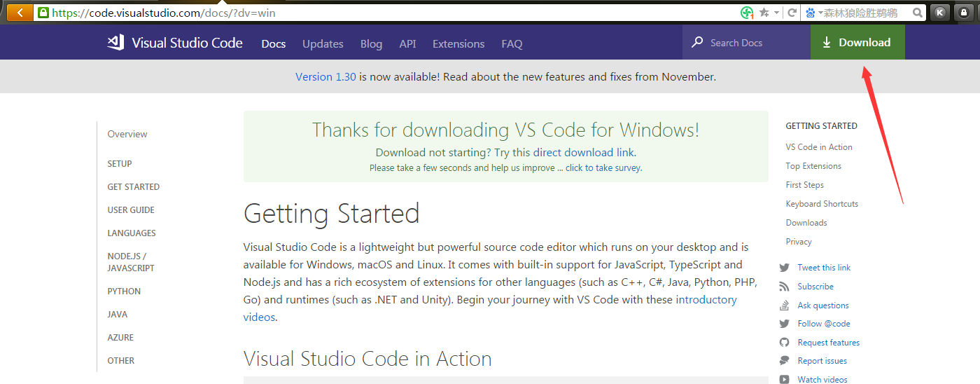Click the Subscribe link
Viewport: 980px width, 384px height.
point(815,287)
